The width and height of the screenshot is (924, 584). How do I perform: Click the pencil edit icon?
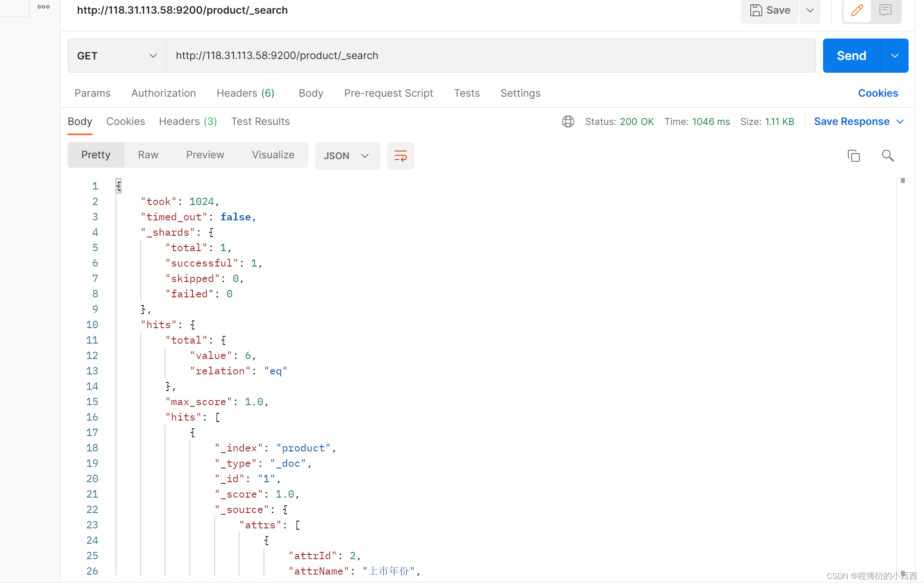(x=857, y=10)
